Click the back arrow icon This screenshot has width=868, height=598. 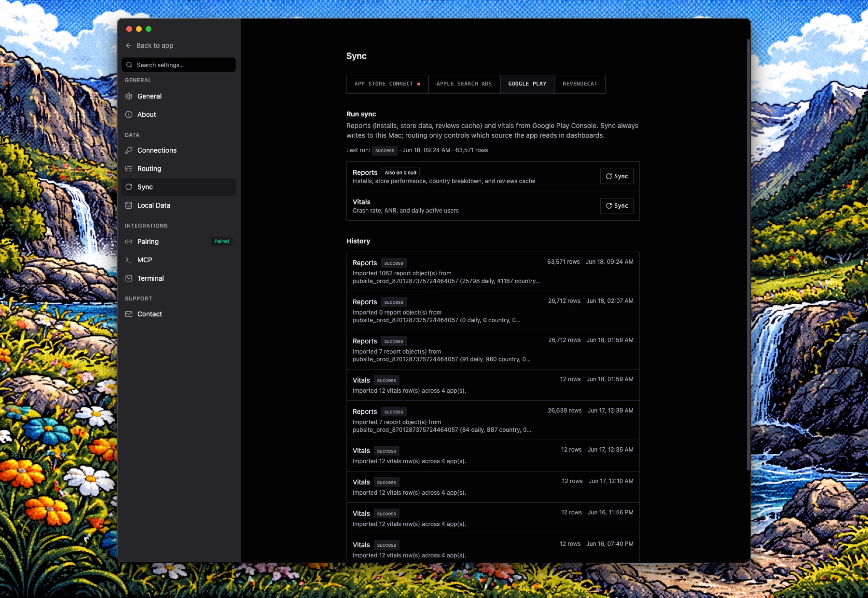coord(129,45)
